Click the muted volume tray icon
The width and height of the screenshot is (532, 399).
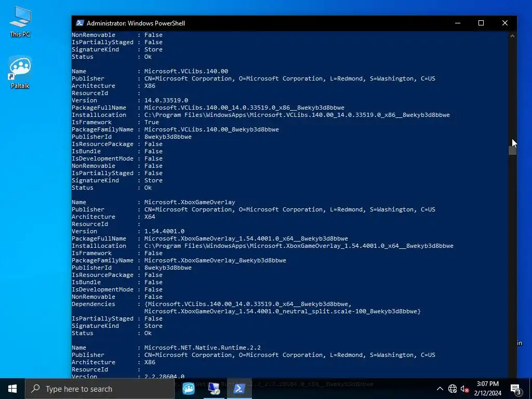click(x=464, y=389)
